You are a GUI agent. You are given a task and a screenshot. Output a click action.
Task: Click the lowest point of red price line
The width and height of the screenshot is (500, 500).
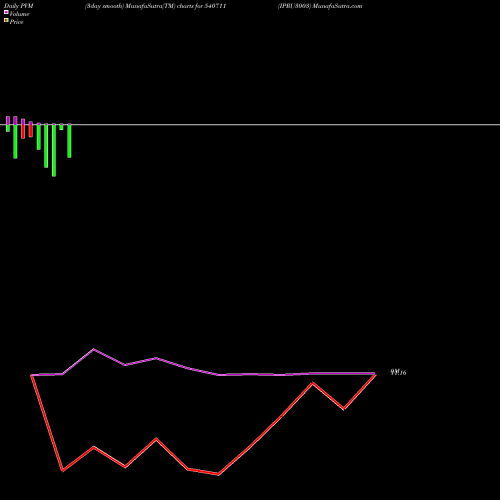click(x=218, y=474)
